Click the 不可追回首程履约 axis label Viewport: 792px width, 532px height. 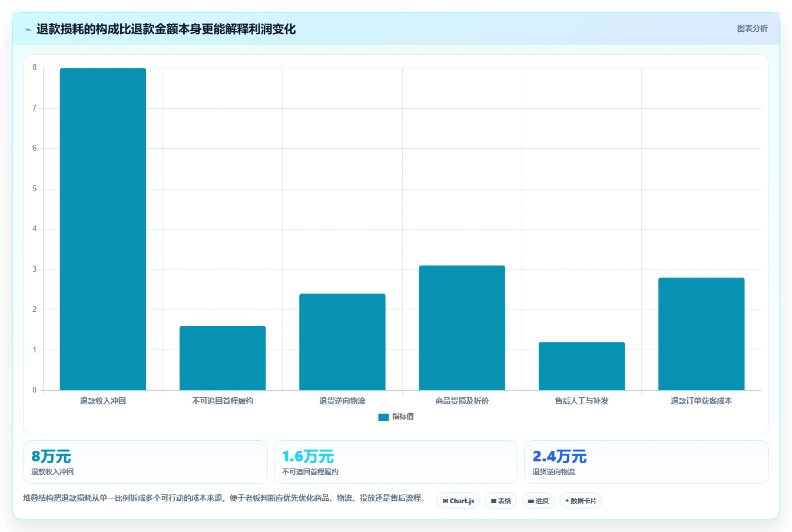tap(223, 401)
